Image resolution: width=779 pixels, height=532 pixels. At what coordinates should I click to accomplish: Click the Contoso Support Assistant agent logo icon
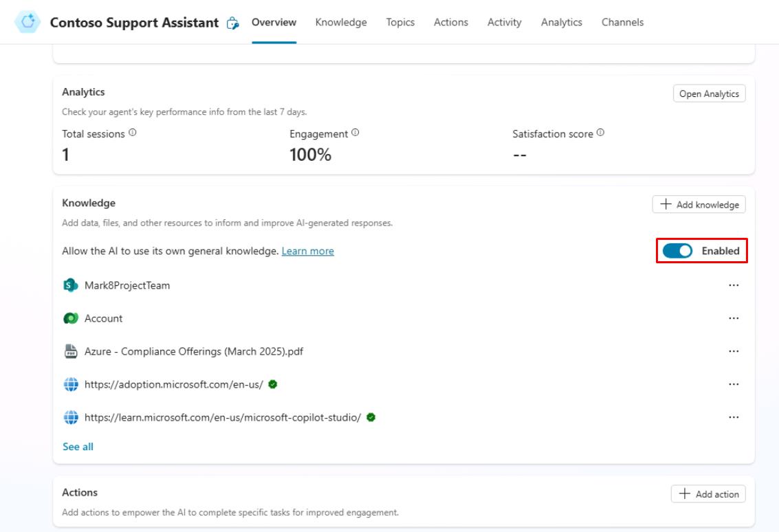(x=28, y=22)
